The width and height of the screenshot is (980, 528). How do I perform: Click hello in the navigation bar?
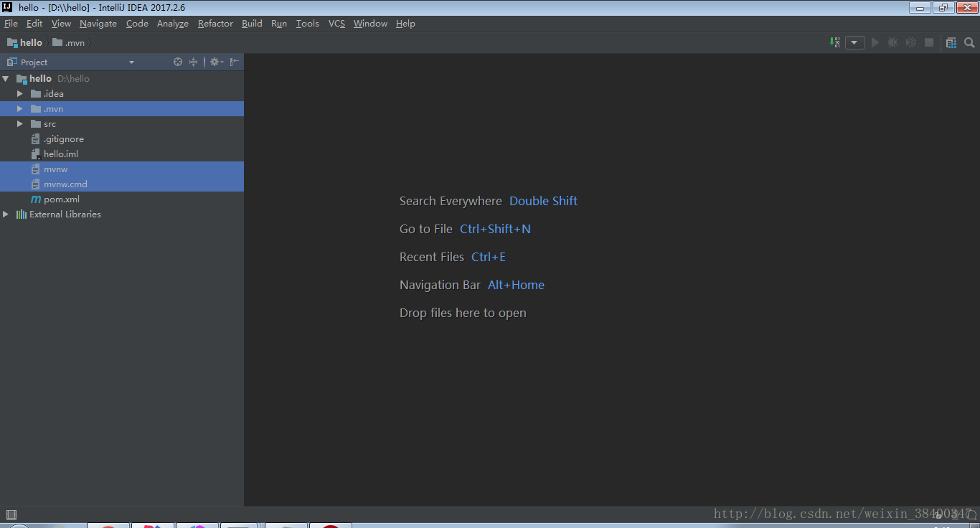(24, 42)
